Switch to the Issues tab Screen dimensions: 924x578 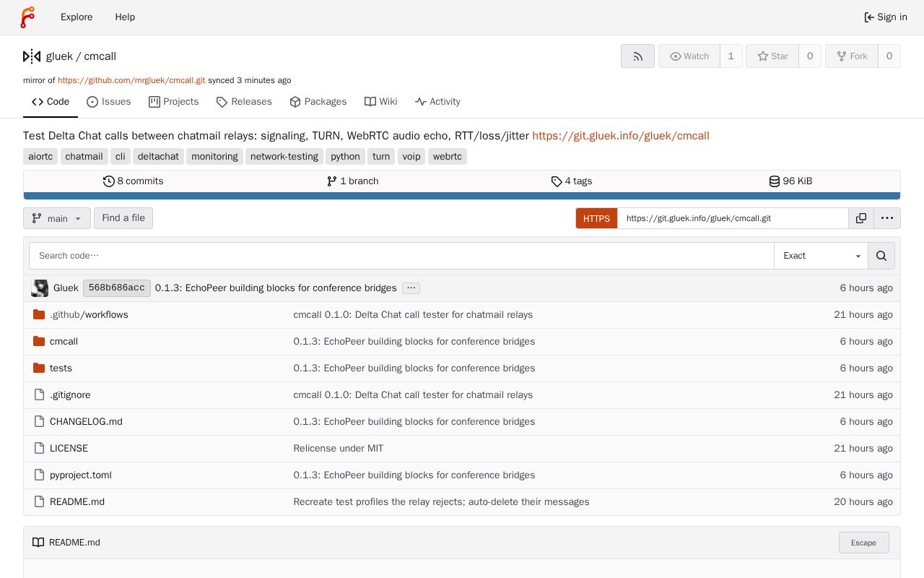(109, 102)
